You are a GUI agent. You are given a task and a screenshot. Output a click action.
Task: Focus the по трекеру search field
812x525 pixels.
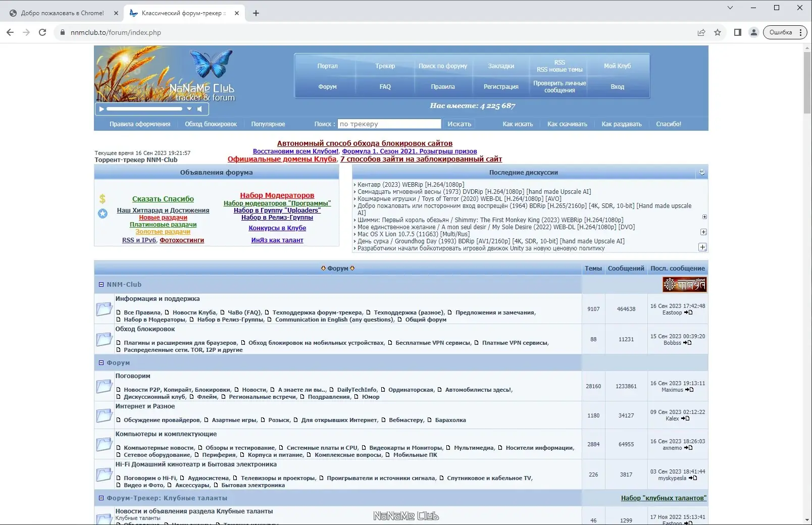coord(389,124)
